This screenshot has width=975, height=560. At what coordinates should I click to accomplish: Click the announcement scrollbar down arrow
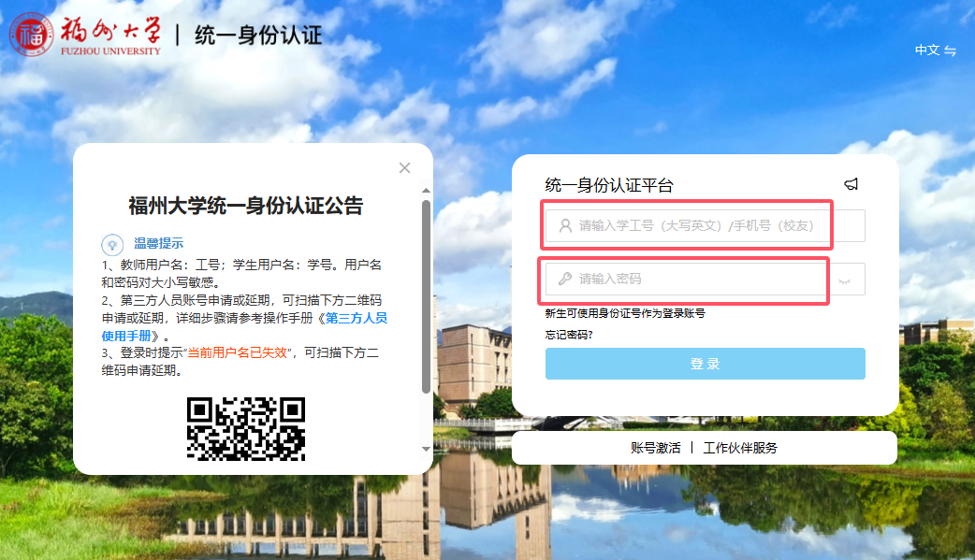point(427,450)
